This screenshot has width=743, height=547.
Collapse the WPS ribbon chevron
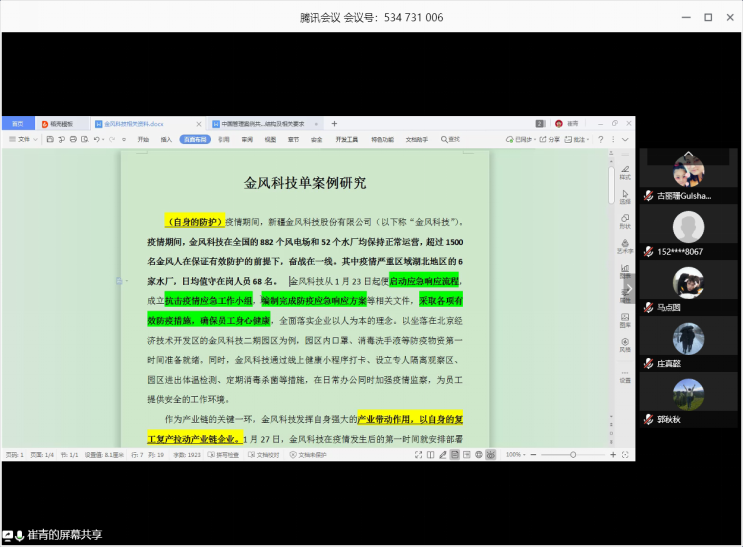pos(625,139)
